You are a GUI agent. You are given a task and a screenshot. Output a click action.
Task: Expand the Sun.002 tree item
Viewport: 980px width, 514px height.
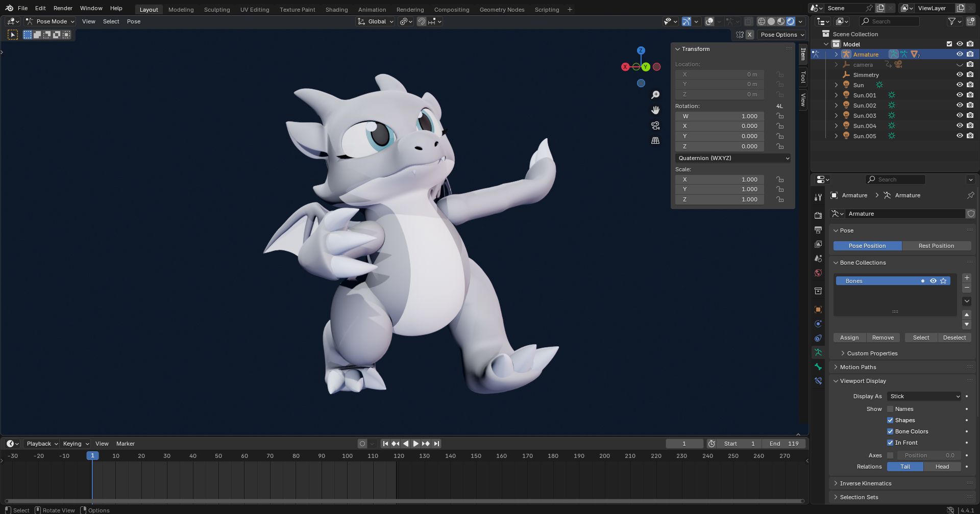pos(836,106)
